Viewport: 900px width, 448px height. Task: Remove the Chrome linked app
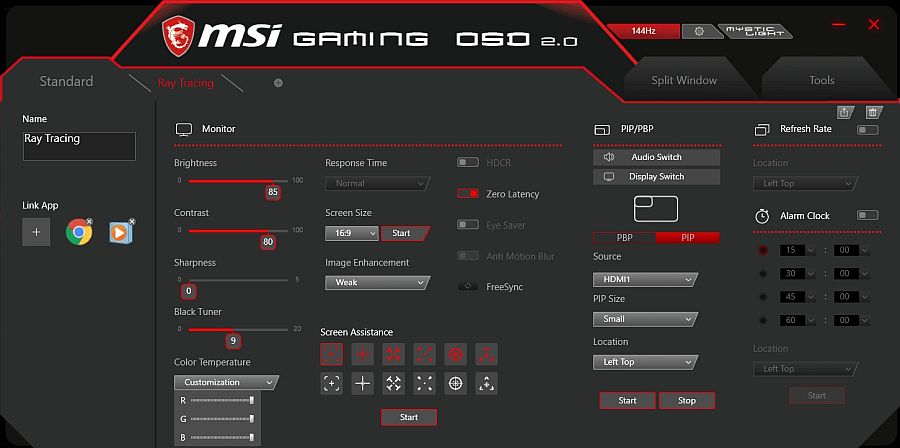click(x=90, y=221)
